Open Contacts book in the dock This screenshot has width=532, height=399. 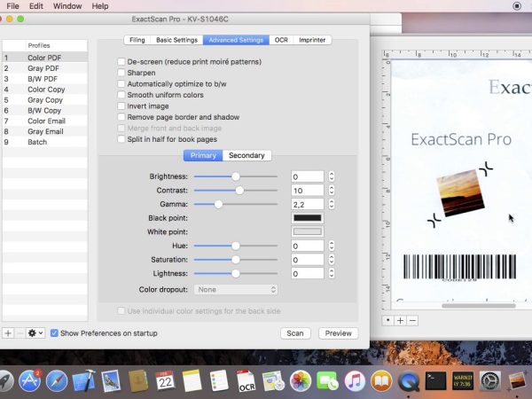137,380
